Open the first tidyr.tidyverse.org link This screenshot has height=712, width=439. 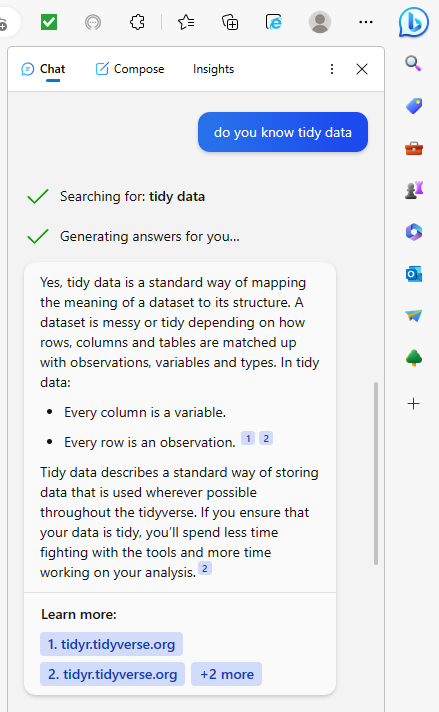[111, 644]
